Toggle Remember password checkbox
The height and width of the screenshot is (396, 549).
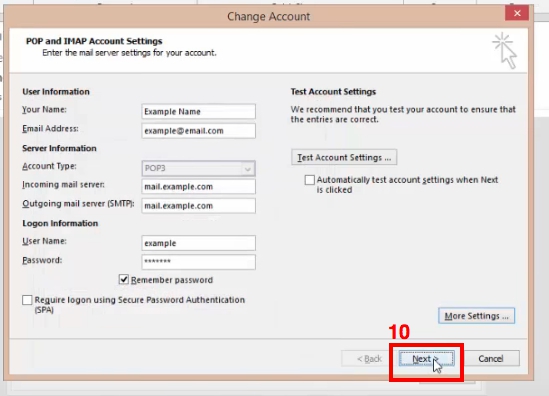124,280
